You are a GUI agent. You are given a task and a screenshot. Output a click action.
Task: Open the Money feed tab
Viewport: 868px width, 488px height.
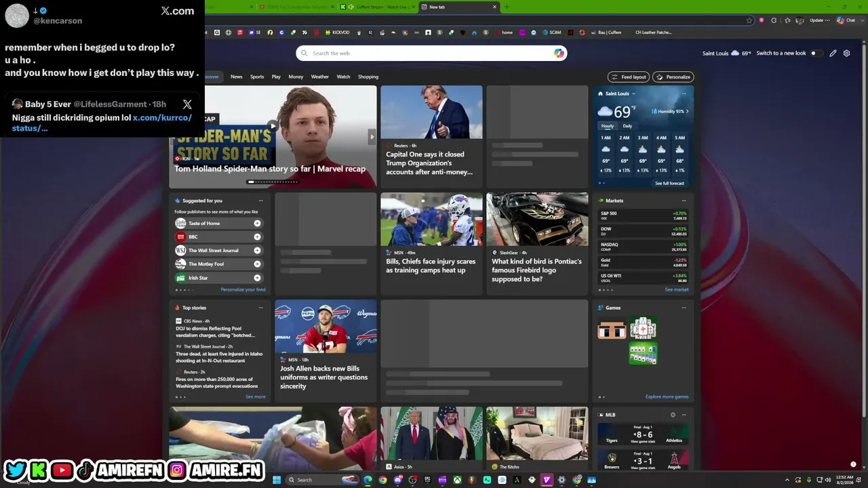click(x=296, y=77)
